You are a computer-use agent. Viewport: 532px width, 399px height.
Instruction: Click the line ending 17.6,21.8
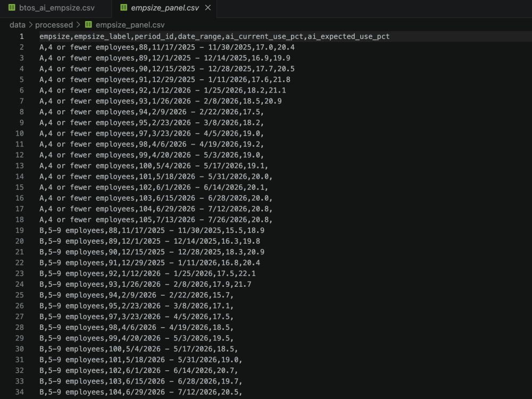[164, 79]
